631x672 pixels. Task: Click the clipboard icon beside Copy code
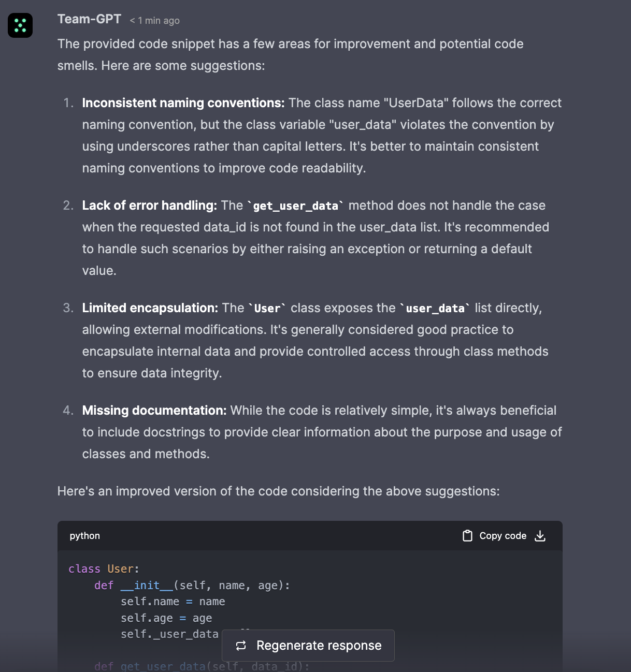(x=467, y=536)
